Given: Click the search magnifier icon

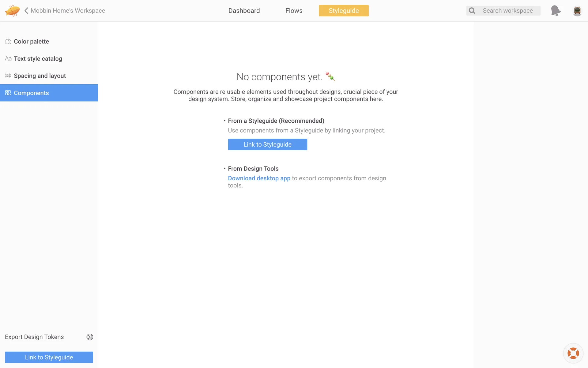Looking at the screenshot, I should (x=472, y=11).
